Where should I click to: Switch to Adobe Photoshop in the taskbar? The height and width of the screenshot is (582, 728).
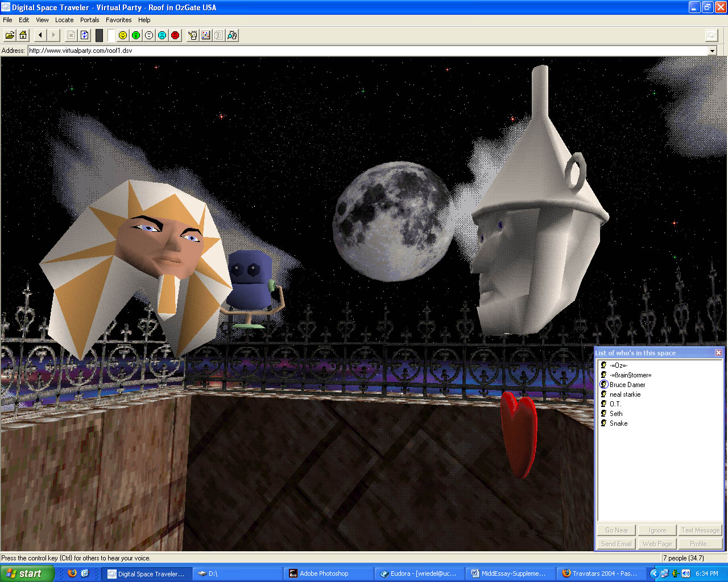pyautogui.click(x=328, y=573)
